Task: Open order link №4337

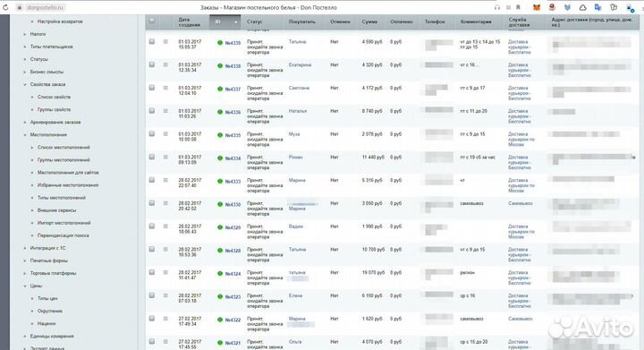Action: click(x=233, y=90)
